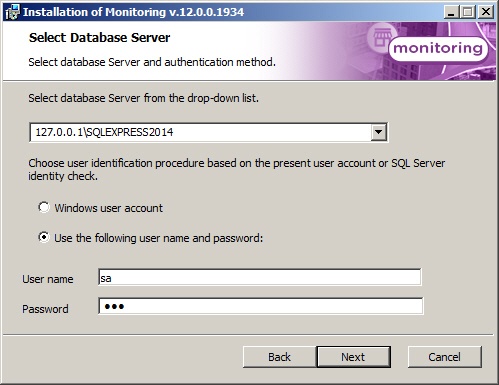The height and width of the screenshot is (385, 499).
Task: Click the 'Select Database Server' heading
Action: click(99, 38)
